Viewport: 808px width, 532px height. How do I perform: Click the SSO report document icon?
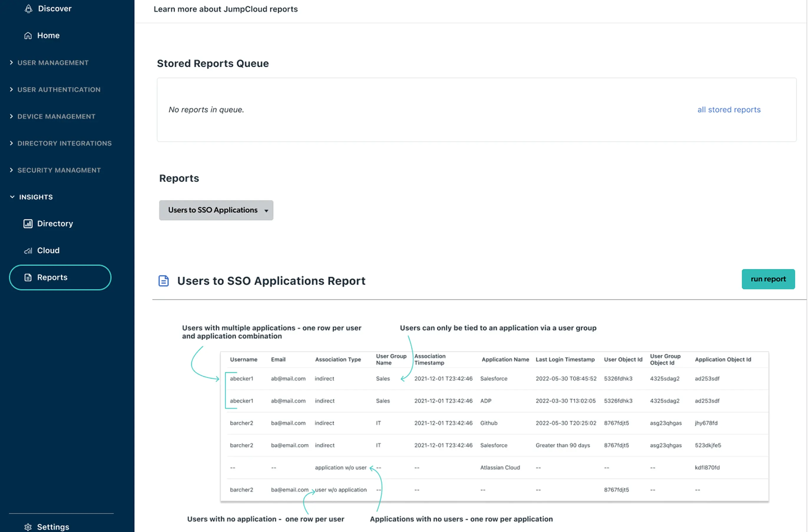click(164, 281)
